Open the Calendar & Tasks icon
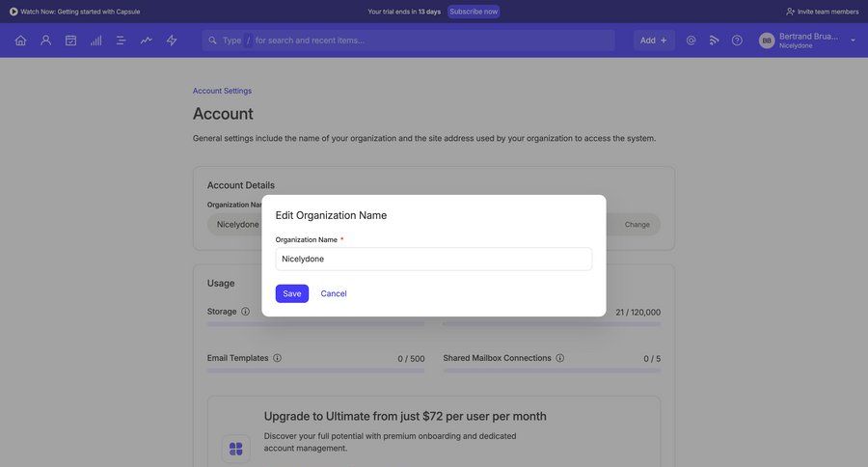 click(x=70, y=41)
